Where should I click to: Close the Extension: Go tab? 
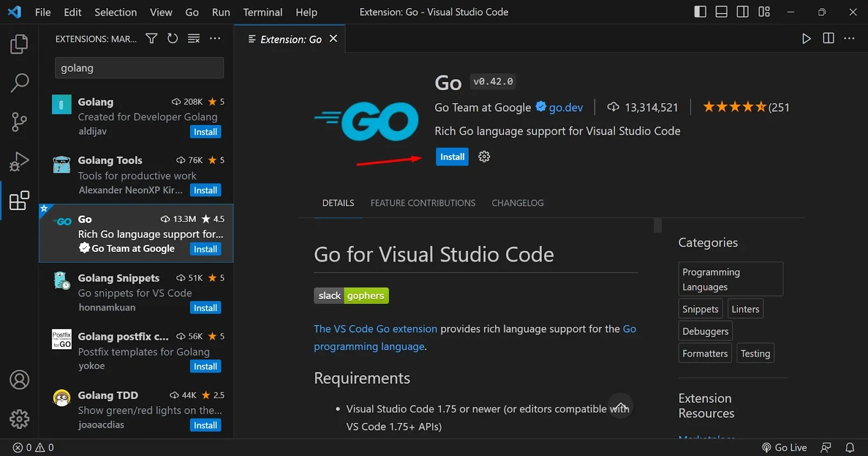[334, 39]
